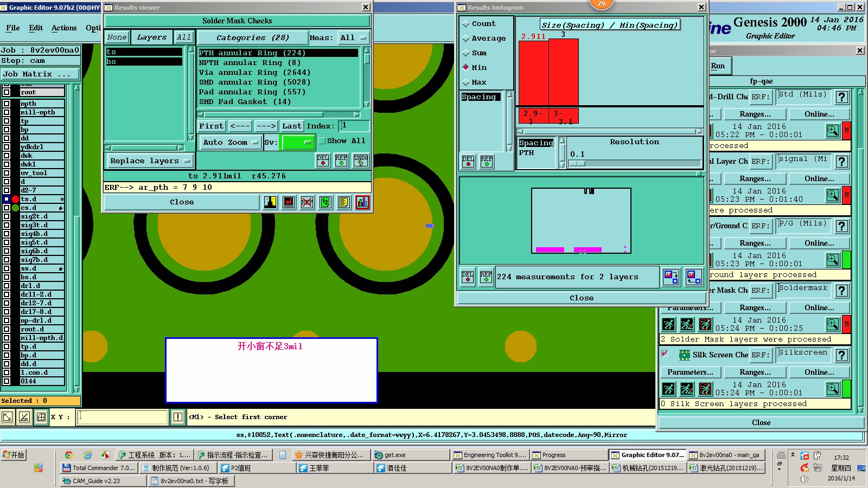Click the histogram return icon with left arrow

click(693, 277)
